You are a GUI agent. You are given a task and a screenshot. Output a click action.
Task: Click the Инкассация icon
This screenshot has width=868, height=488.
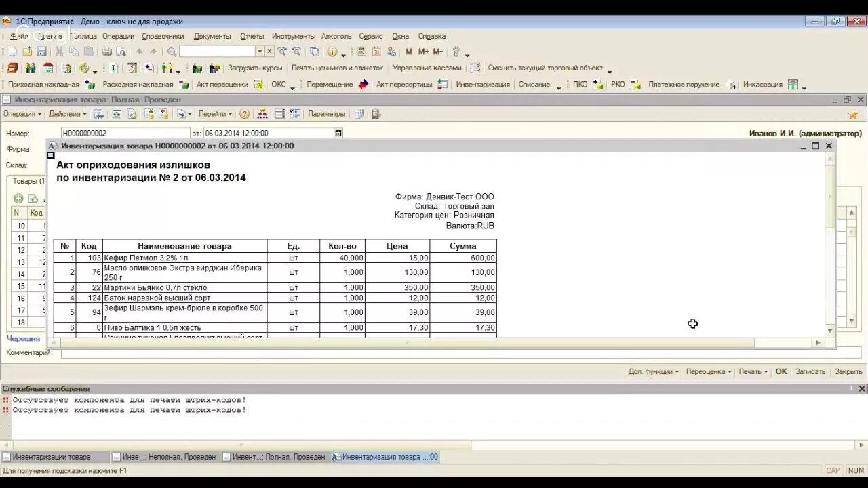(793, 85)
